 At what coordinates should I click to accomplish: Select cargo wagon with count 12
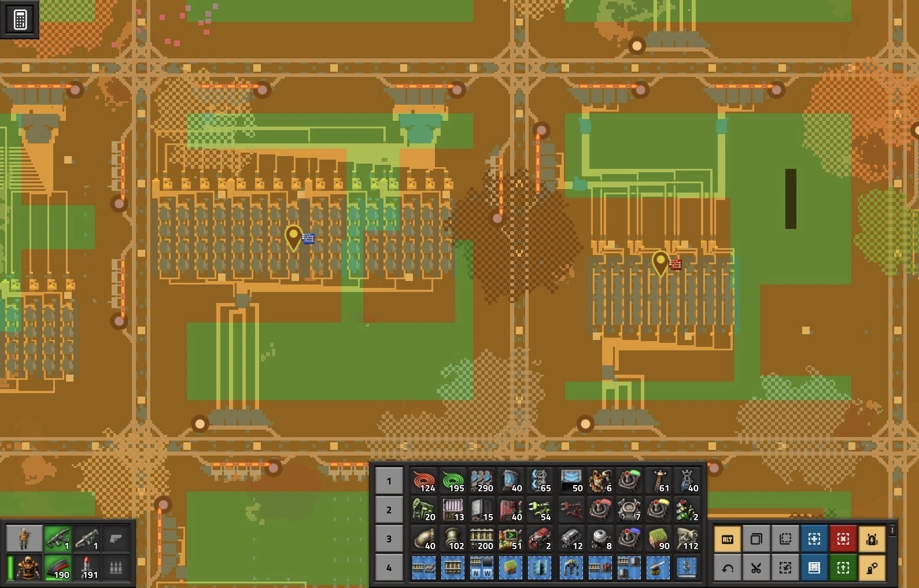coord(571,539)
